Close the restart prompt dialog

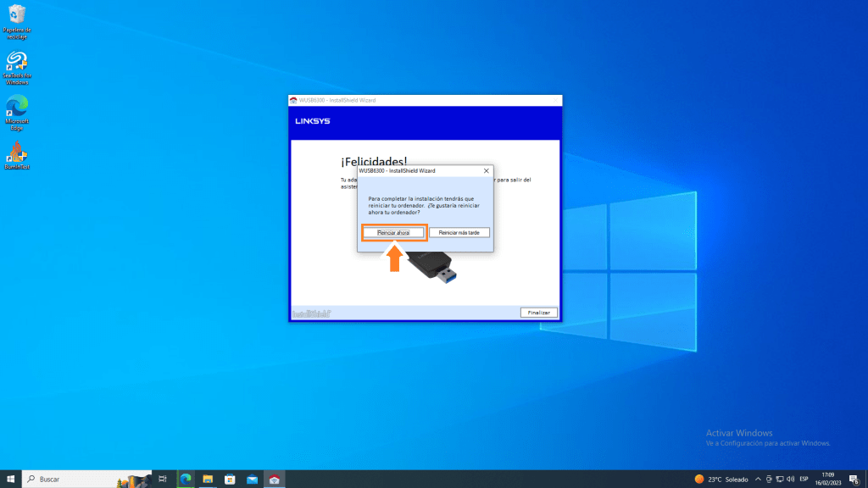pos(486,170)
